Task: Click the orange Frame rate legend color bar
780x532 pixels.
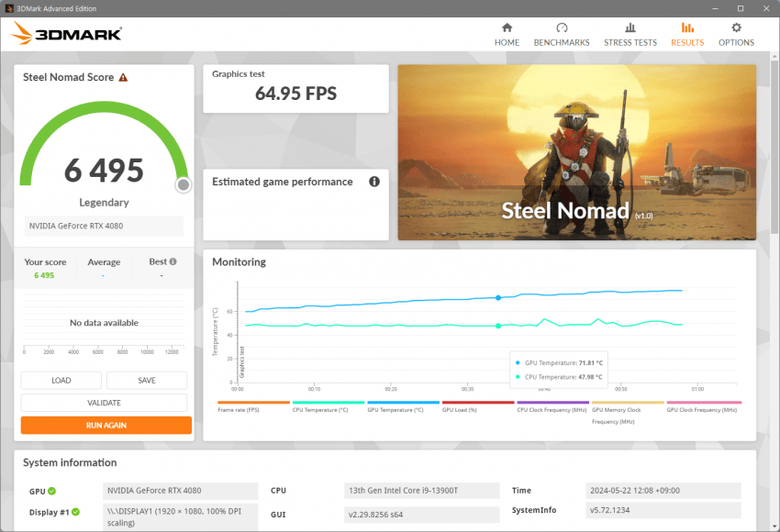Action: click(253, 403)
